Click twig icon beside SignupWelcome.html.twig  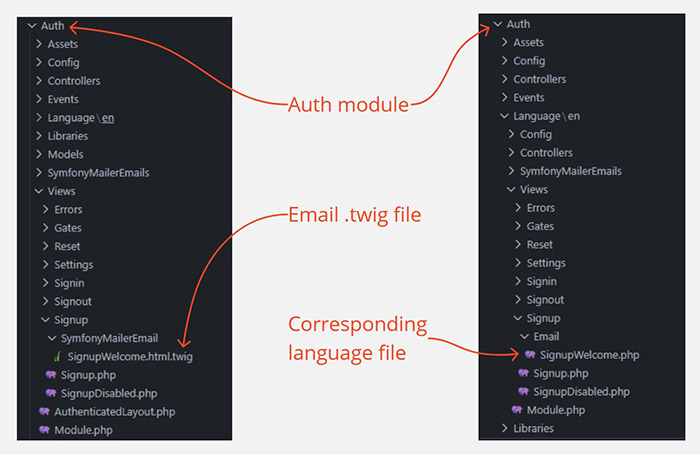[57, 357]
